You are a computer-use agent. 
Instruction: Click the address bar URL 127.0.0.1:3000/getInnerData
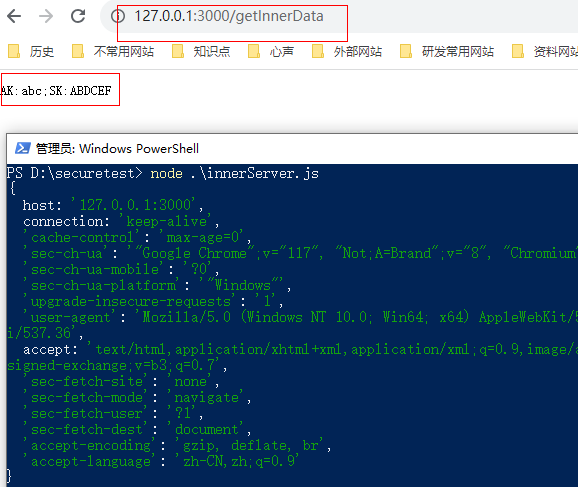[x=229, y=16]
